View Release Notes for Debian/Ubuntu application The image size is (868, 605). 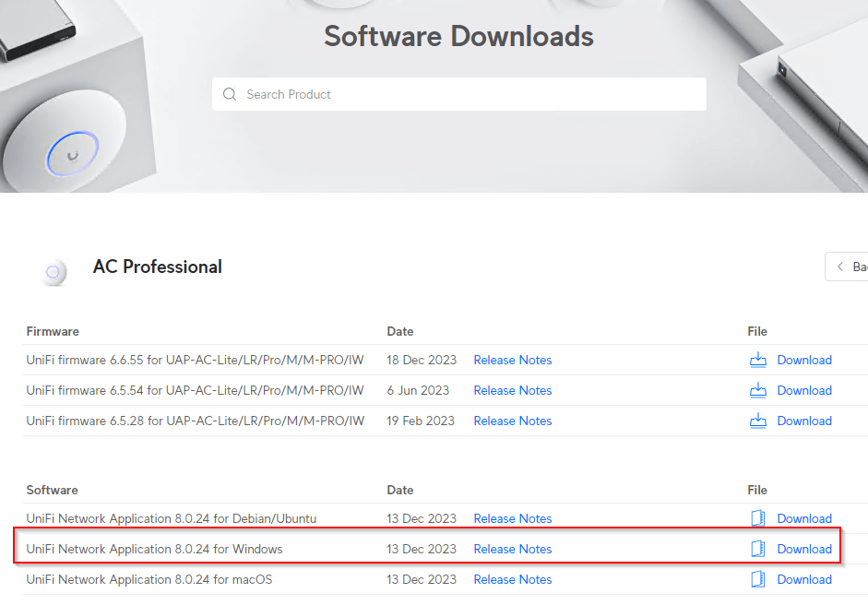point(512,518)
